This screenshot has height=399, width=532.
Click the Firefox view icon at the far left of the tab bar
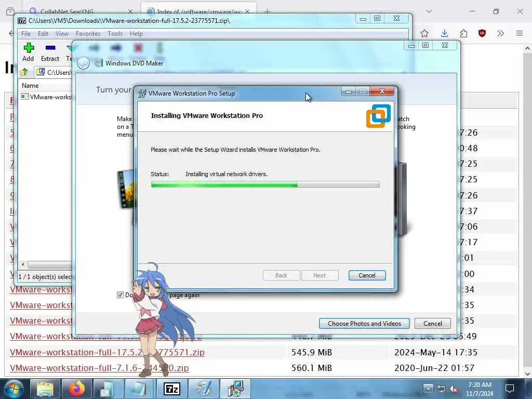(10, 11)
